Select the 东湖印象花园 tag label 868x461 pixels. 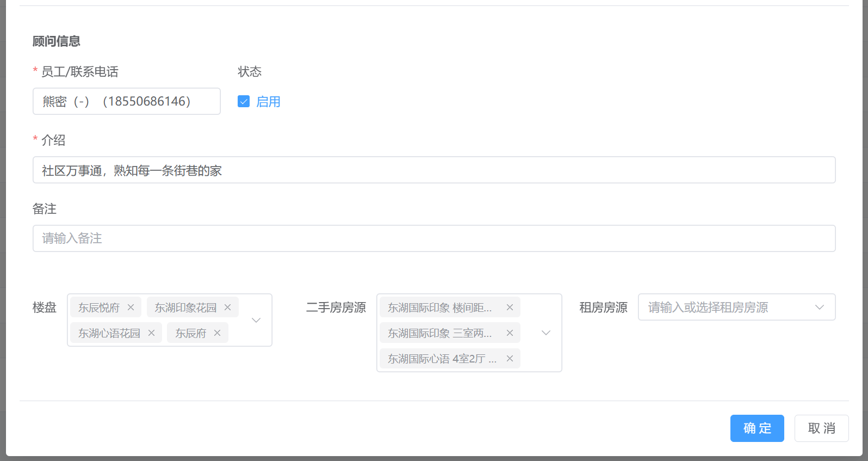coord(185,308)
